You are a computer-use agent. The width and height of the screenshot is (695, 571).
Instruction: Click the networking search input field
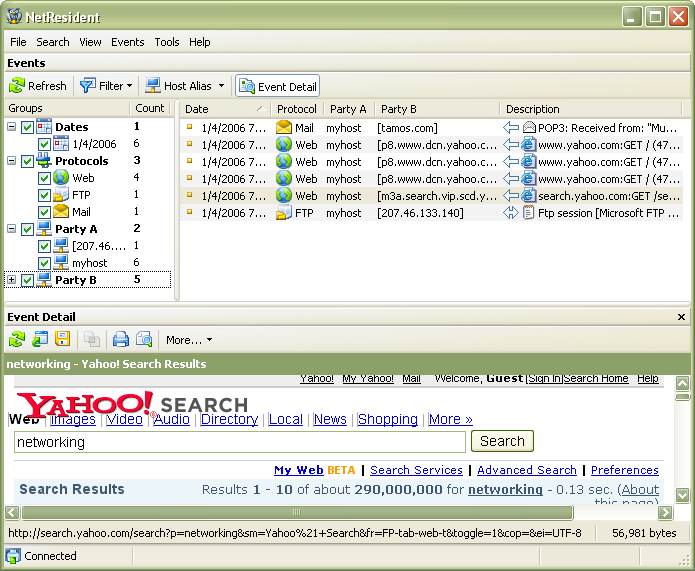240,442
